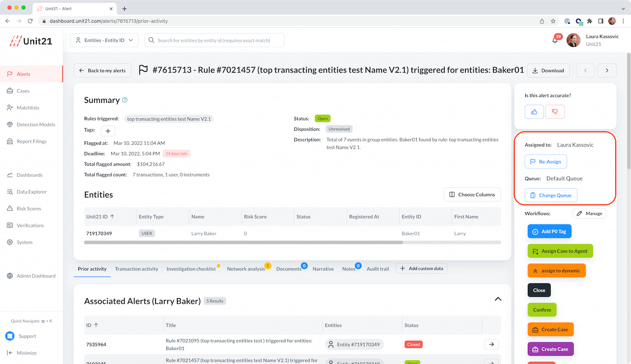Click Entity #719170349 chip in row 7535964
Image resolution: width=631 pixels, height=364 pixels.
point(354,344)
